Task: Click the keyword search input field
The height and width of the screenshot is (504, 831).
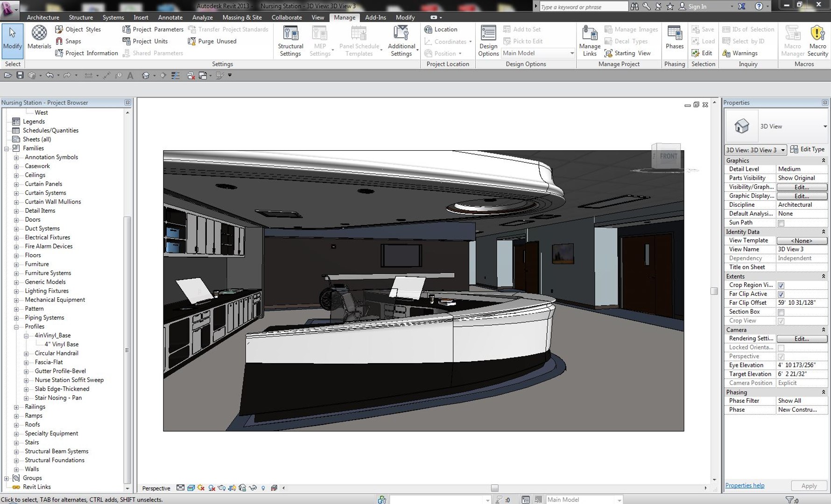Action: (x=584, y=7)
